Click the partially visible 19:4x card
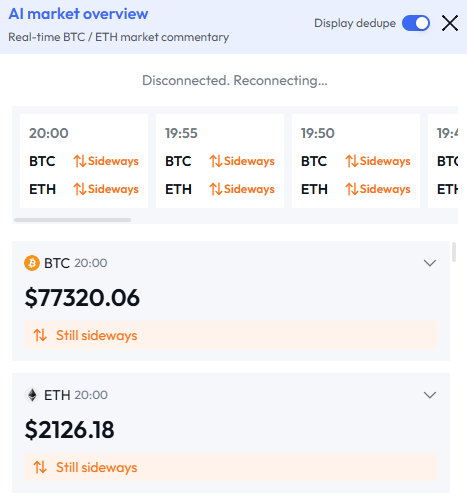Screen dimensions: 467x498 pyautogui.click(x=443, y=161)
